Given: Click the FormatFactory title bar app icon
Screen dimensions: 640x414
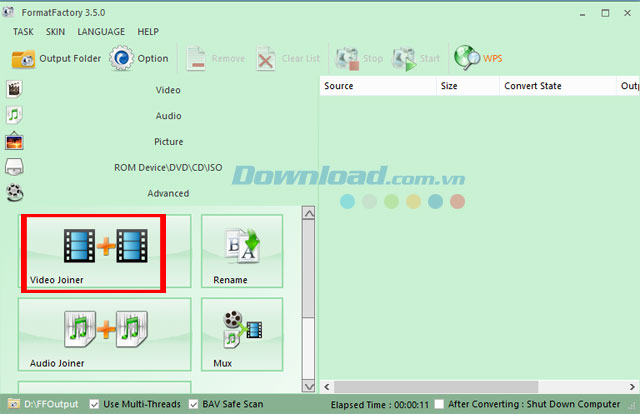Looking at the screenshot, I should coord(8,12).
